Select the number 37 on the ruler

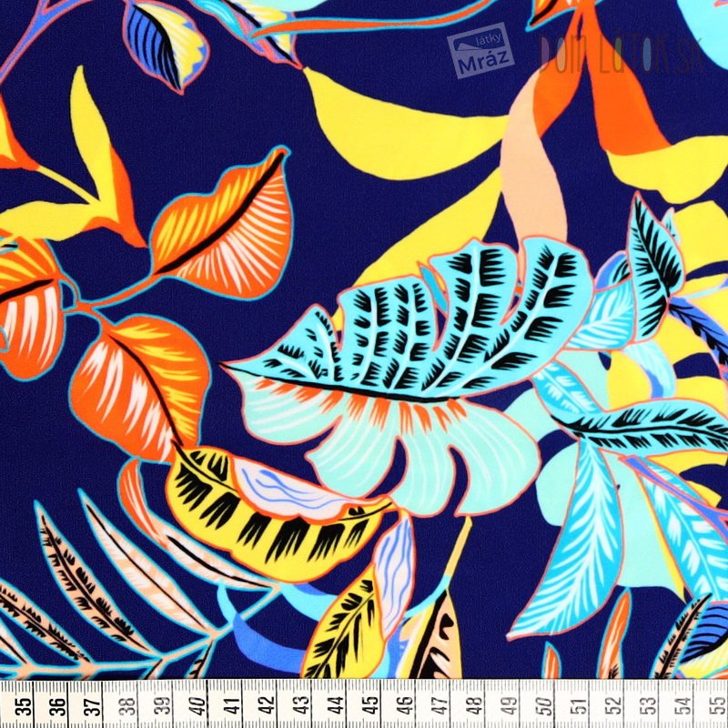point(95,707)
